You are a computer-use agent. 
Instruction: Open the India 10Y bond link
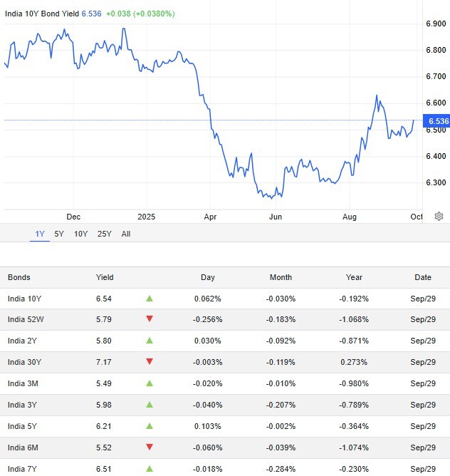pos(25,299)
